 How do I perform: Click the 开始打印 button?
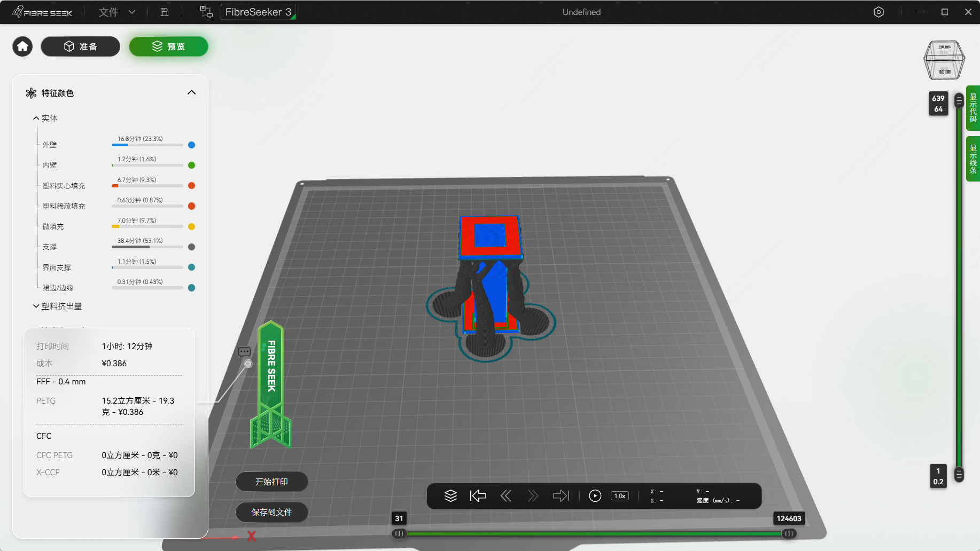[x=271, y=482]
